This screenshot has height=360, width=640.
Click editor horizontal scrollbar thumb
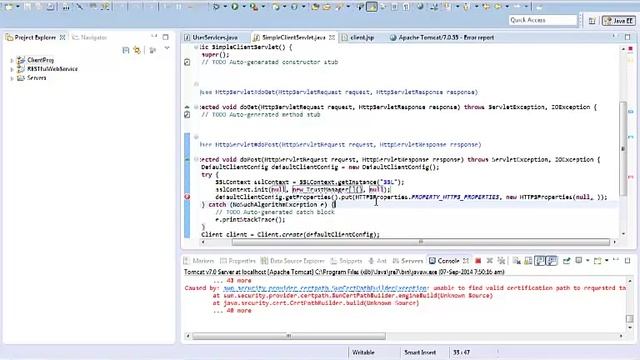(x=420, y=242)
